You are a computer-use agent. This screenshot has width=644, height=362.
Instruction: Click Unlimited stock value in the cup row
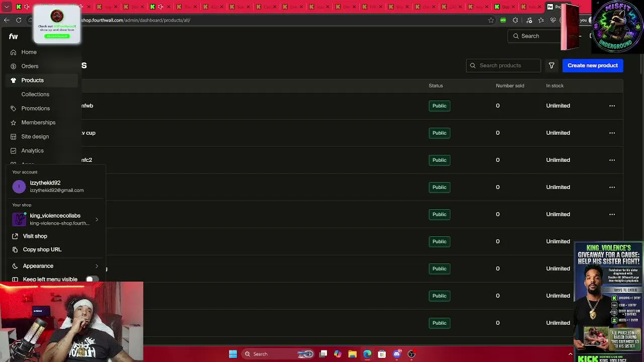558,133
